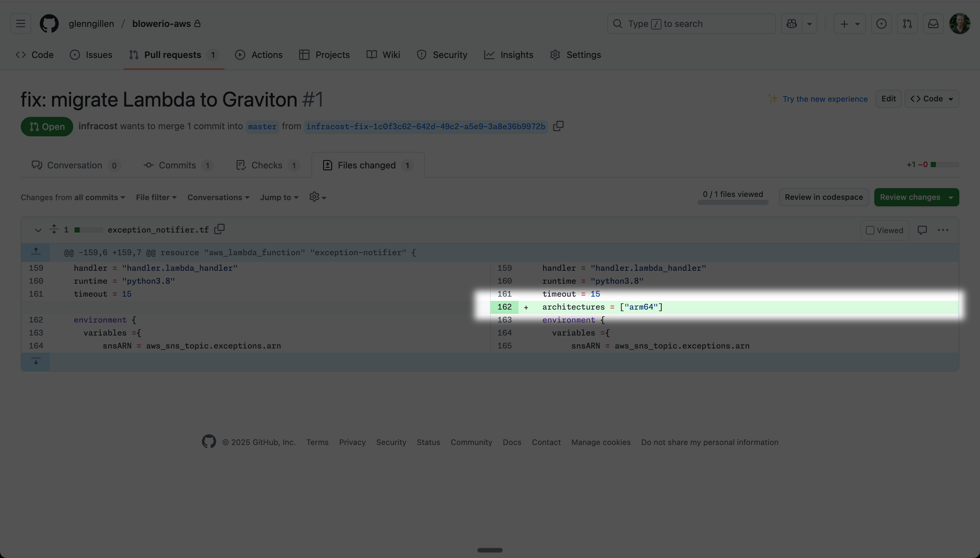Open the notifications inbox icon

tap(933, 24)
